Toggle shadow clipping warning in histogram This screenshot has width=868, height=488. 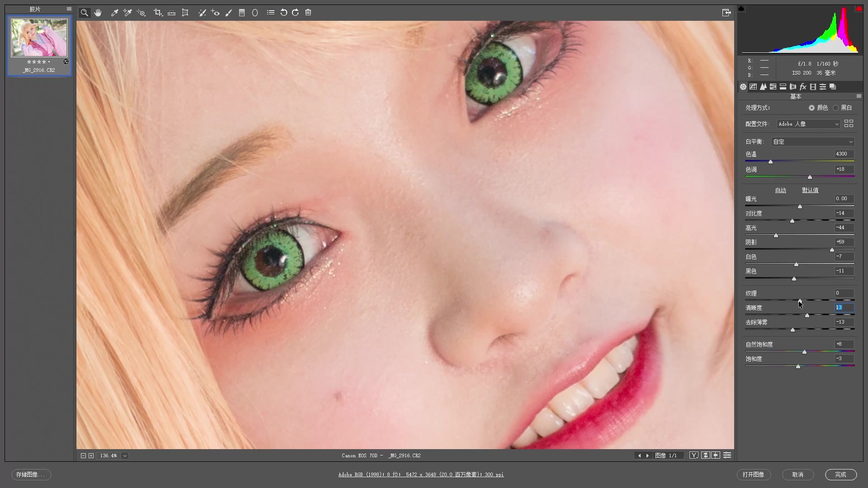click(741, 9)
